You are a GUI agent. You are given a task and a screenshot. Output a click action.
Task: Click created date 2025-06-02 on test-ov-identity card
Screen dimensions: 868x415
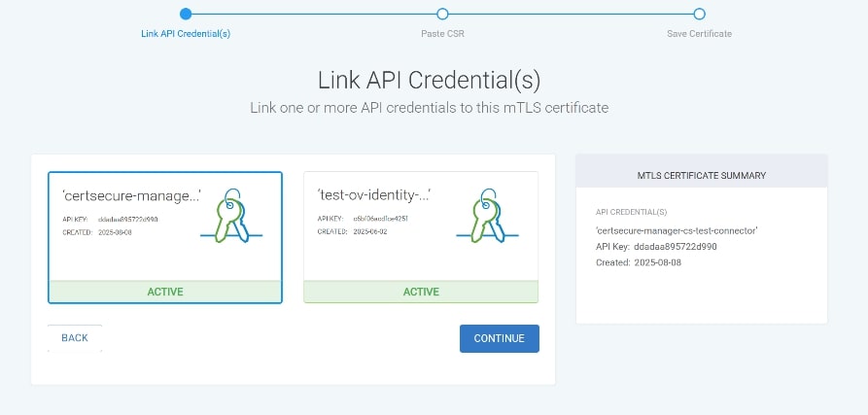click(x=370, y=231)
